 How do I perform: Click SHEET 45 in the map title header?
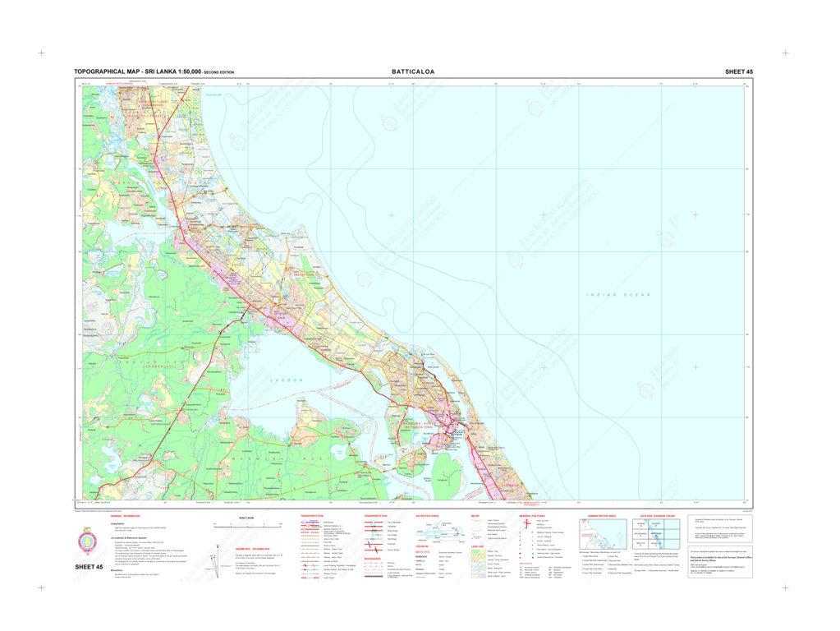[x=739, y=71]
